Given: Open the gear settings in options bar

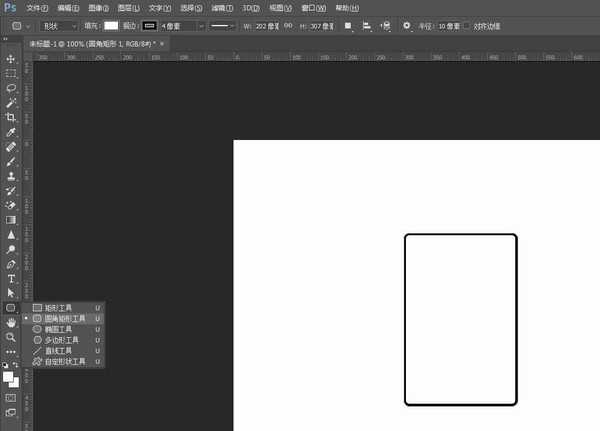Looking at the screenshot, I should 407,25.
